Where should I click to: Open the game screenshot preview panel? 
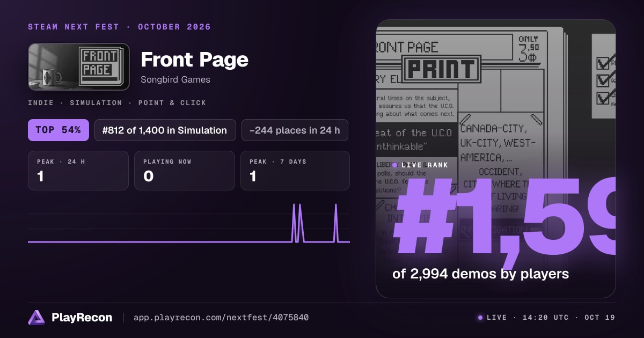pos(495,158)
